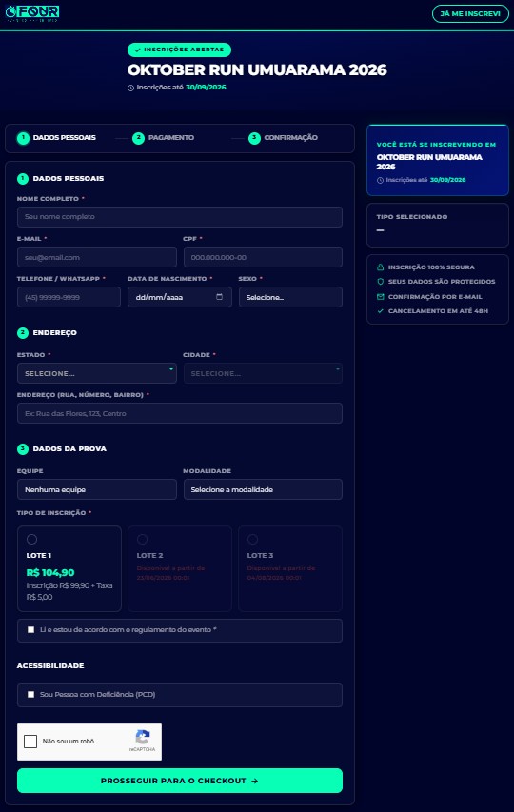Go to the Confirmação step tab
514x812 pixels.
tap(283, 138)
